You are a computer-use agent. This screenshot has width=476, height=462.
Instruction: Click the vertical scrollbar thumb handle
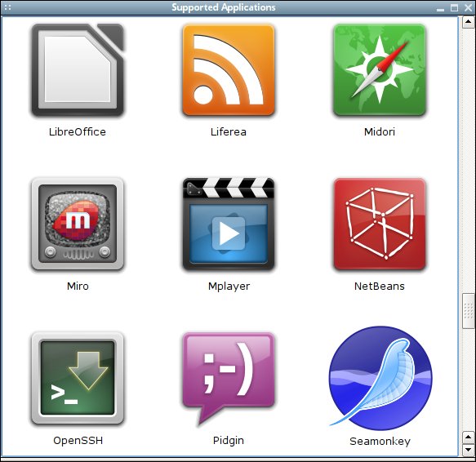tap(468, 310)
